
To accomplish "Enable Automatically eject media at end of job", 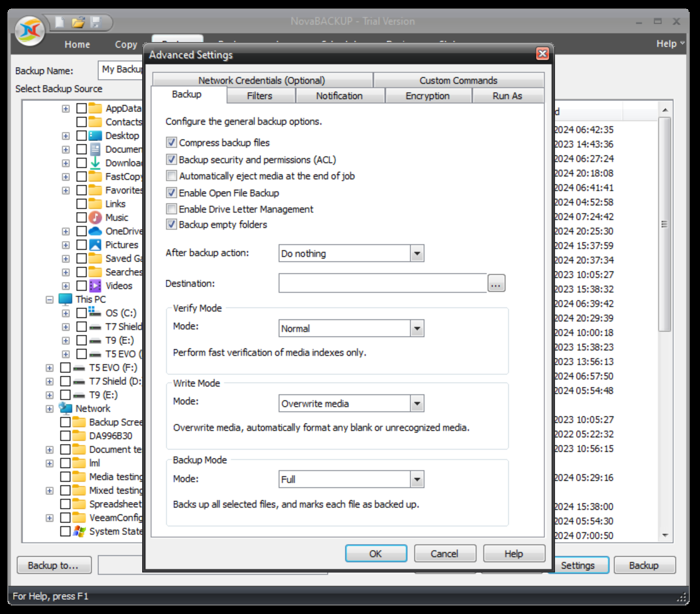I will [x=171, y=176].
